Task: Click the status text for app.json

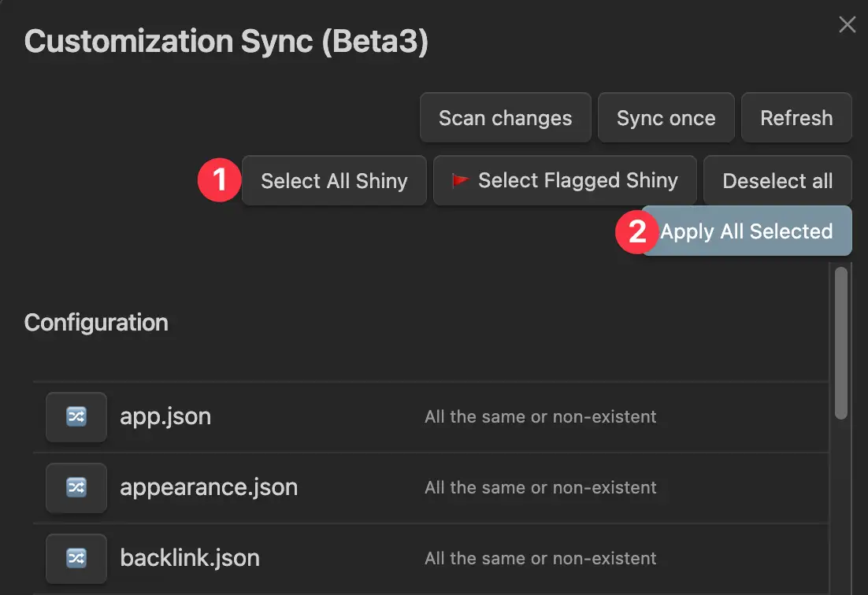Action: click(540, 417)
